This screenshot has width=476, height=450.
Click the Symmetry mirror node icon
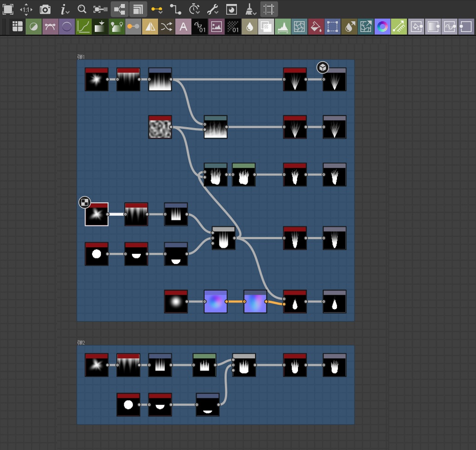[150, 26]
